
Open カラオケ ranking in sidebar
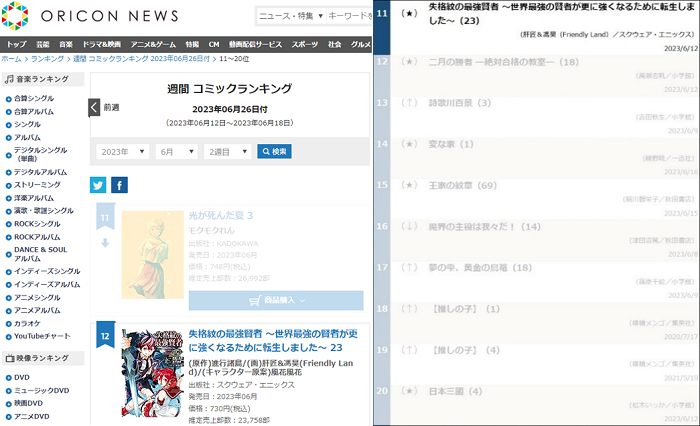point(27,323)
